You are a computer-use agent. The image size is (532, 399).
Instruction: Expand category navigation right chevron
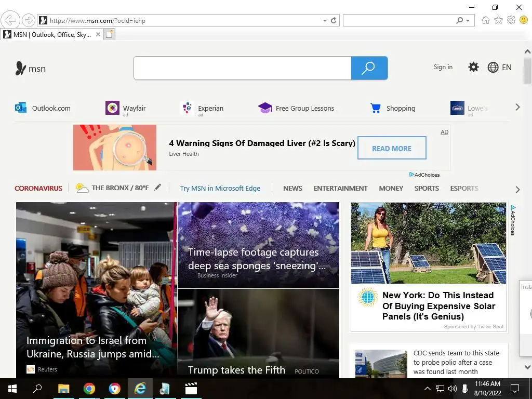pos(517,189)
